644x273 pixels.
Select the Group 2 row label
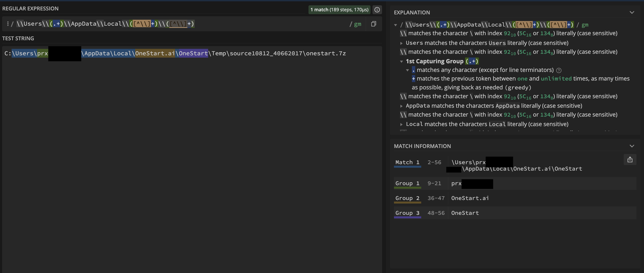pyautogui.click(x=407, y=198)
